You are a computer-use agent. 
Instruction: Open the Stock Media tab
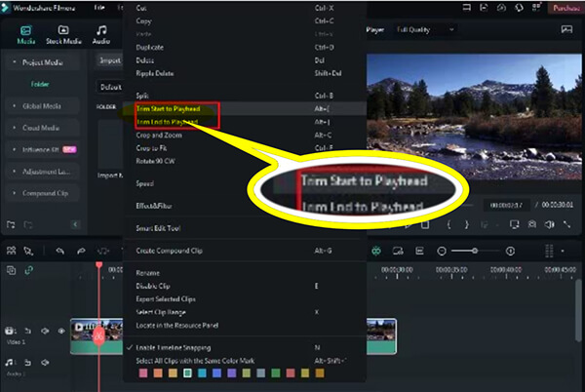click(65, 34)
